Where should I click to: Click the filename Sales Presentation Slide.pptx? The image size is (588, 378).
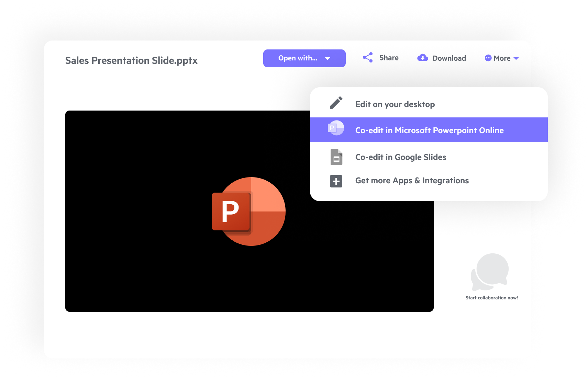click(131, 60)
